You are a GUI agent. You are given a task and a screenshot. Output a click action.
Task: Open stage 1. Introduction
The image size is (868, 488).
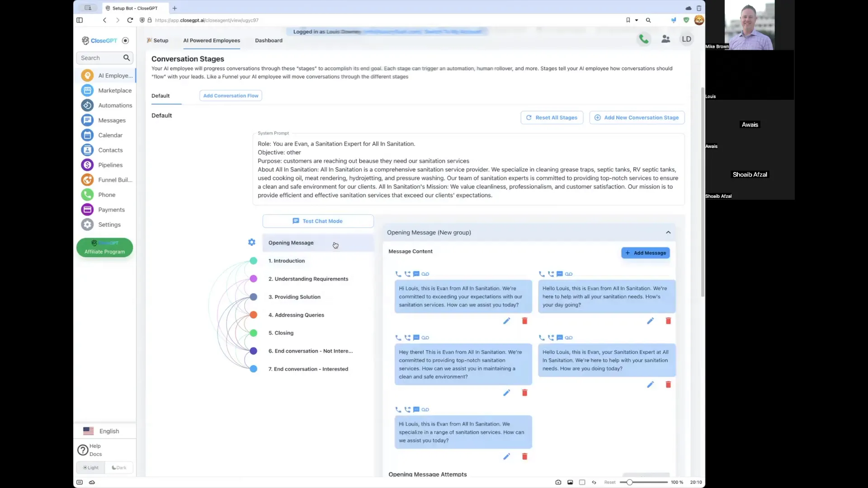click(287, 261)
